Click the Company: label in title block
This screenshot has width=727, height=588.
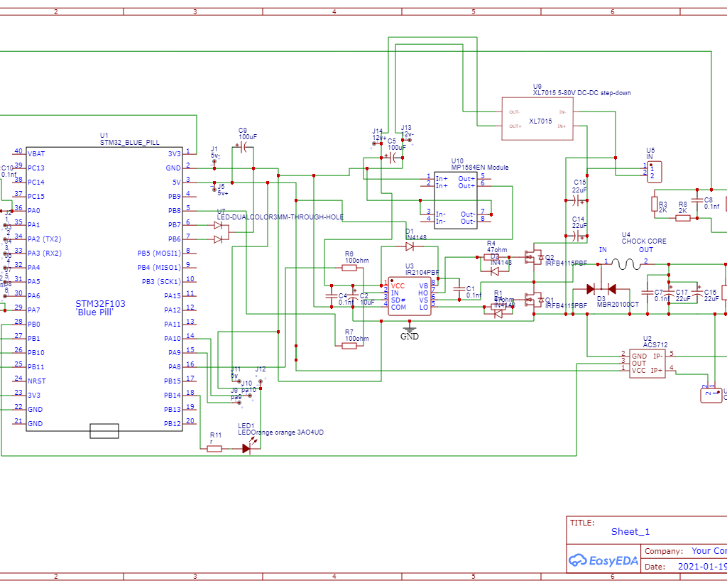tap(664, 551)
